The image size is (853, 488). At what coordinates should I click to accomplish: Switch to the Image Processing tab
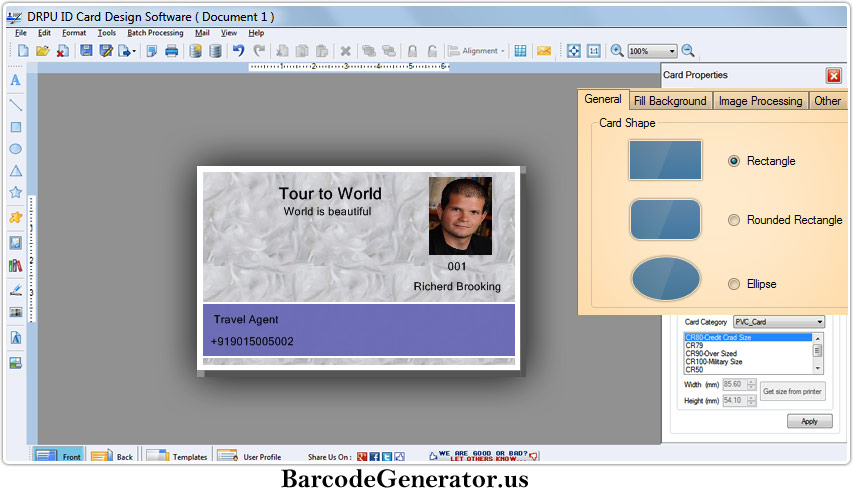pyautogui.click(x=760, y=101)
